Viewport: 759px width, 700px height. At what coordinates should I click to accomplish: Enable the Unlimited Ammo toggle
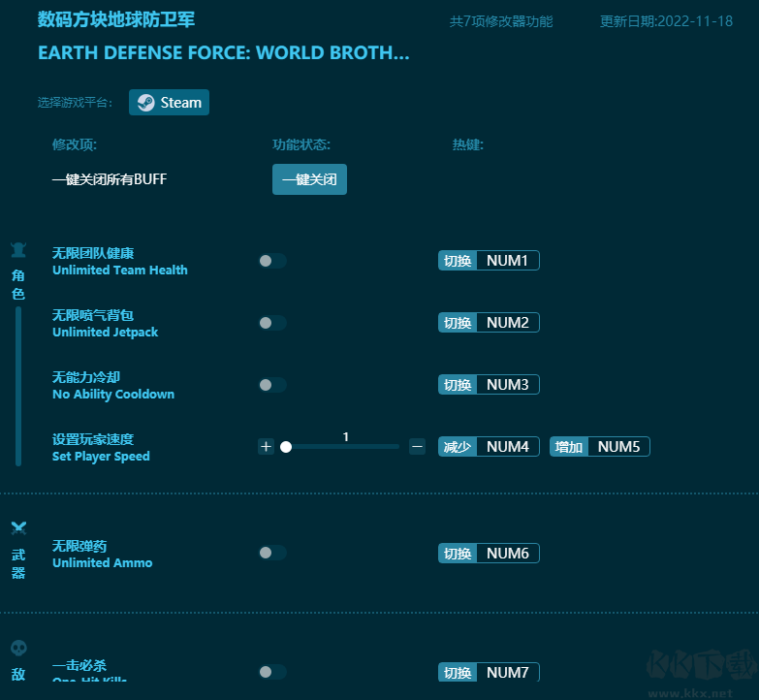272,553
